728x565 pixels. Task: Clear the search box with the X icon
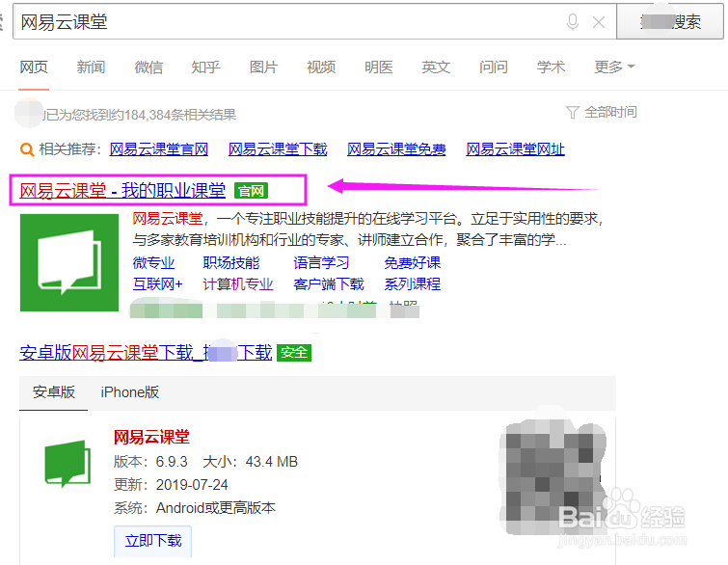point(599,22)
